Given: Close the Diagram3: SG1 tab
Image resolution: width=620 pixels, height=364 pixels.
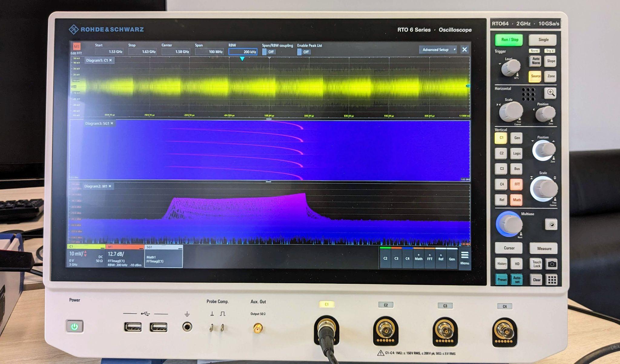Looking at the screenshot, I should point(112,123).
